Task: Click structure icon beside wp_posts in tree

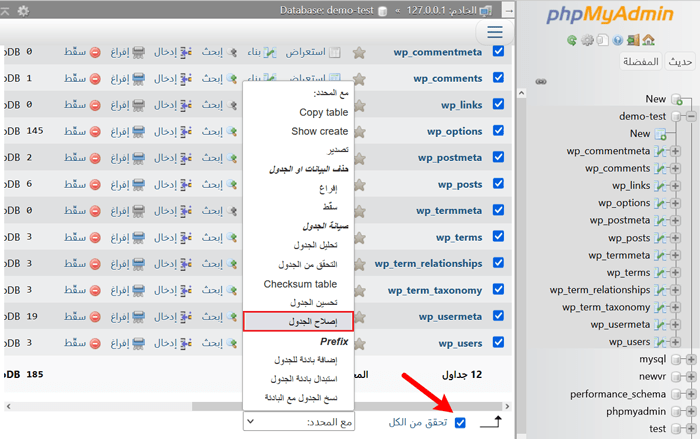Action: point(660,238)
